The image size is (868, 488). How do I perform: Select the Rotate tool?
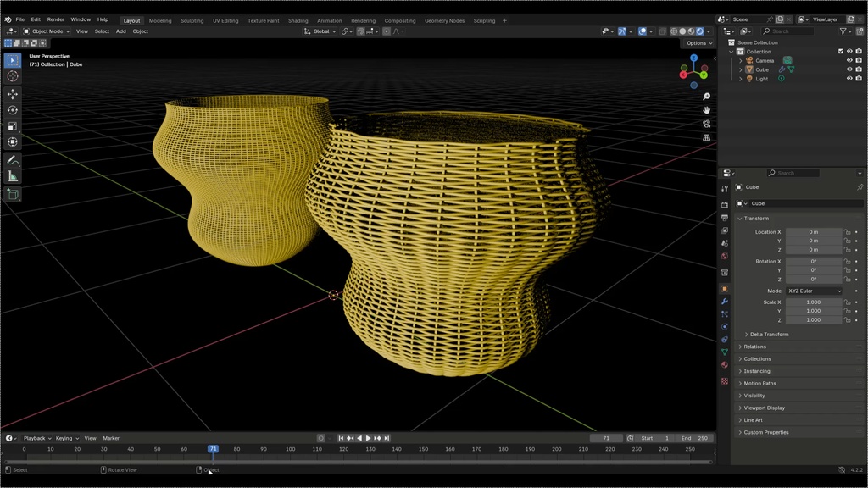[13, 110]
